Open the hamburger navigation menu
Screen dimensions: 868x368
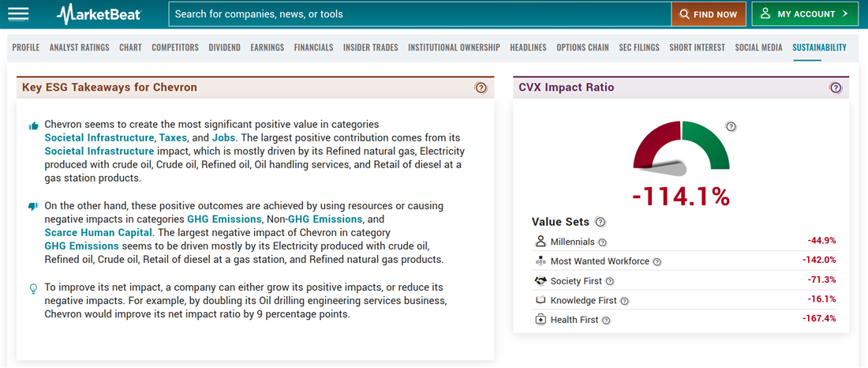tap(18, 14)
